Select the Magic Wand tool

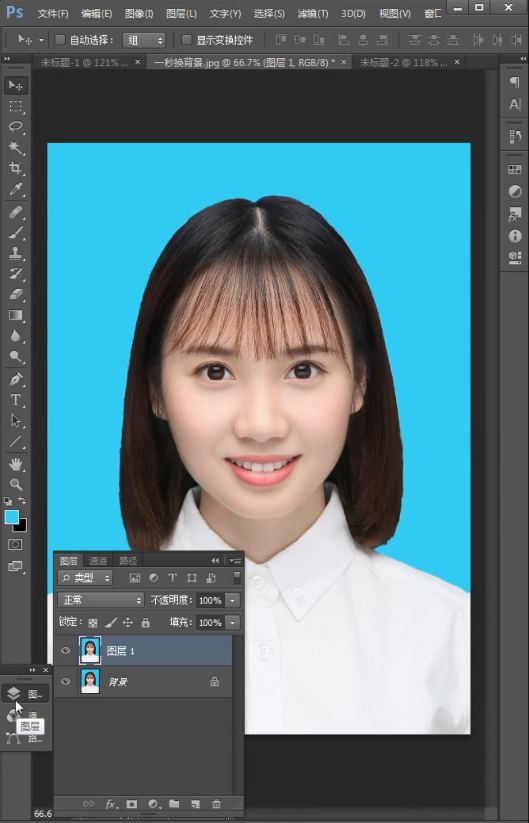pyautogui.click(x=15, y=147)
